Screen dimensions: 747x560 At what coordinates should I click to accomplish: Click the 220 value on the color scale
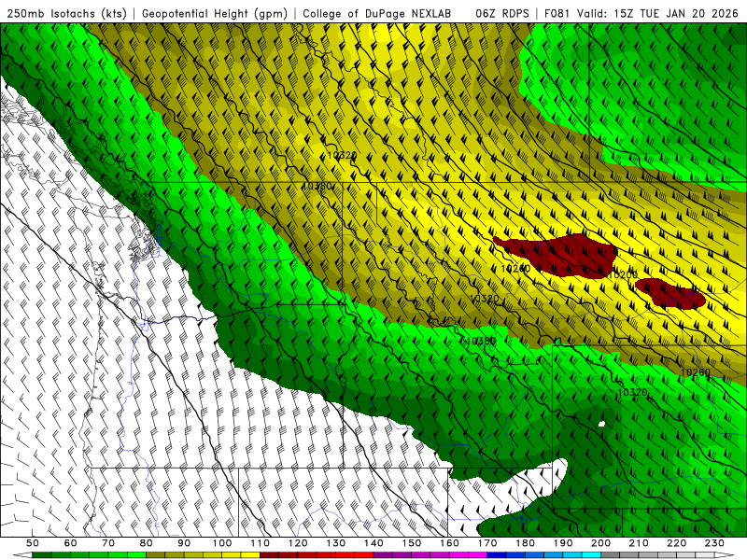tap(676, 543)
